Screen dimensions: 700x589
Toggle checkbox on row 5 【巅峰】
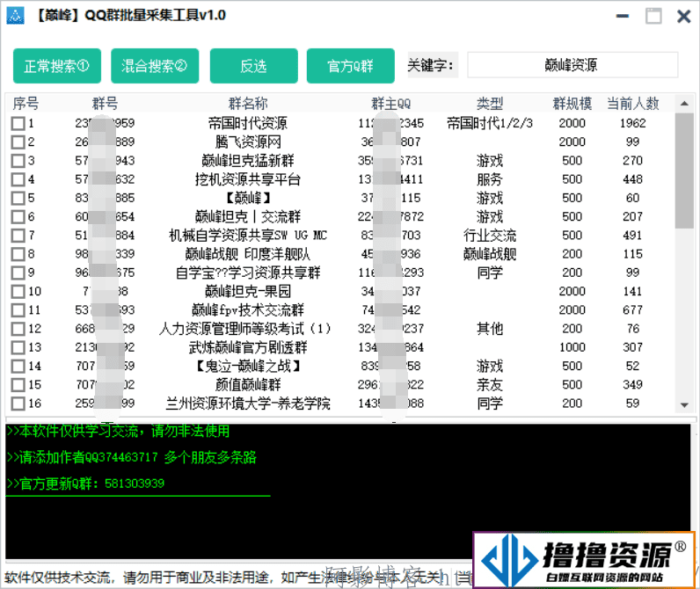pos(18,198)
